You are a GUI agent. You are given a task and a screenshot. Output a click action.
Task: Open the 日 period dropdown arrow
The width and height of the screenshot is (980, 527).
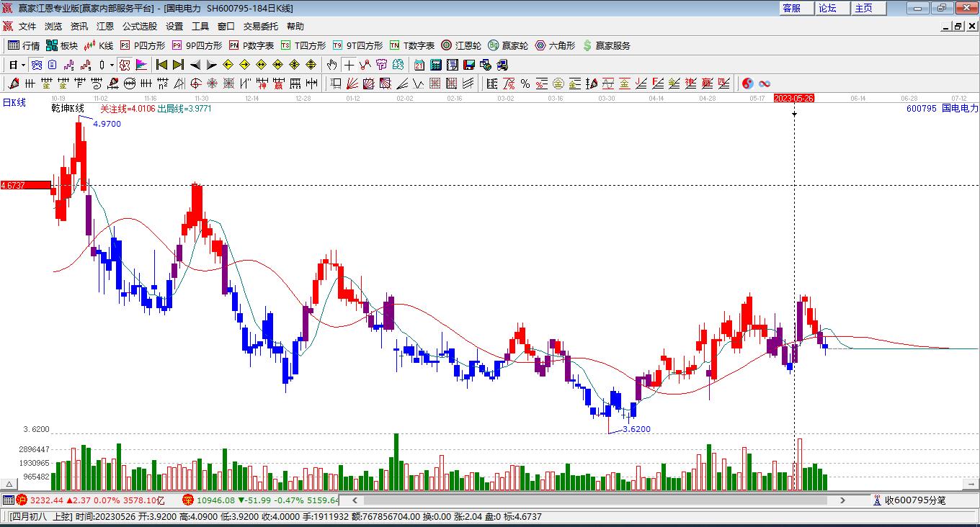tap(23, 65)
